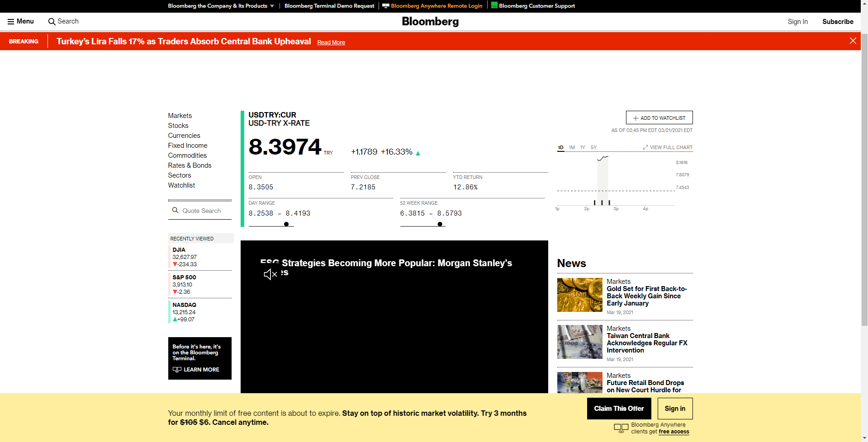This screenshot has width=868, height=442.
Task: Click the open 8.3505 value
Action: [261, 187]
